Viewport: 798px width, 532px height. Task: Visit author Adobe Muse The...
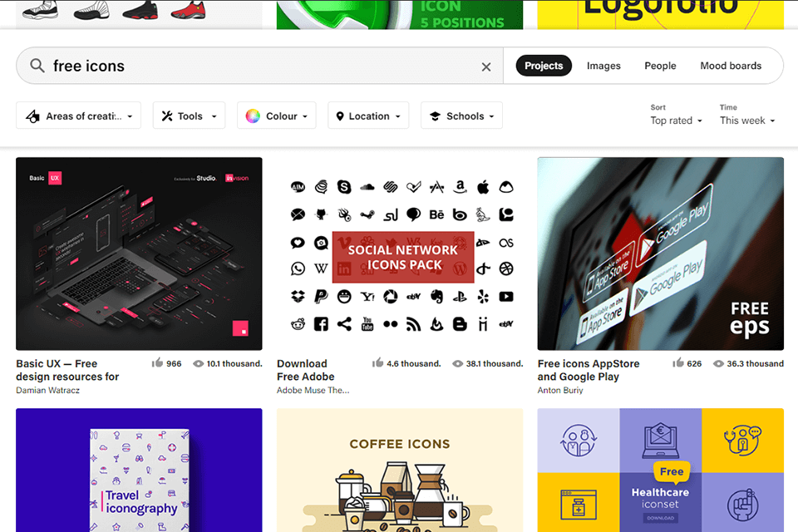[x=313, y=390]
